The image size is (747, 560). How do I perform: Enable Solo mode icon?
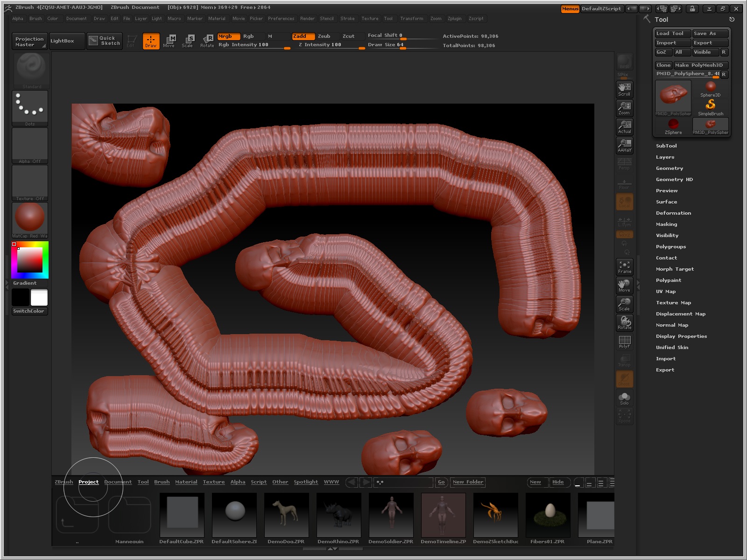[x=624, y=398]
